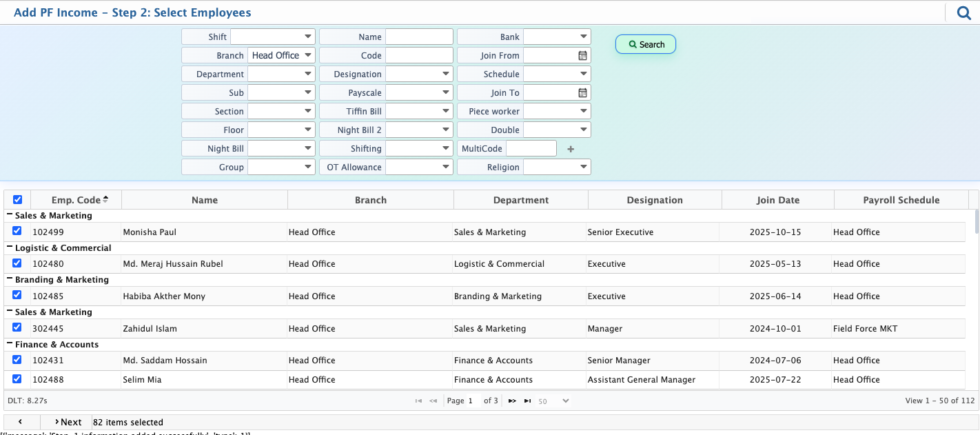The height and width of the screenshot is (435, 980).
Task: Open the Shifting dropdown
Action: tap(419, 148)
